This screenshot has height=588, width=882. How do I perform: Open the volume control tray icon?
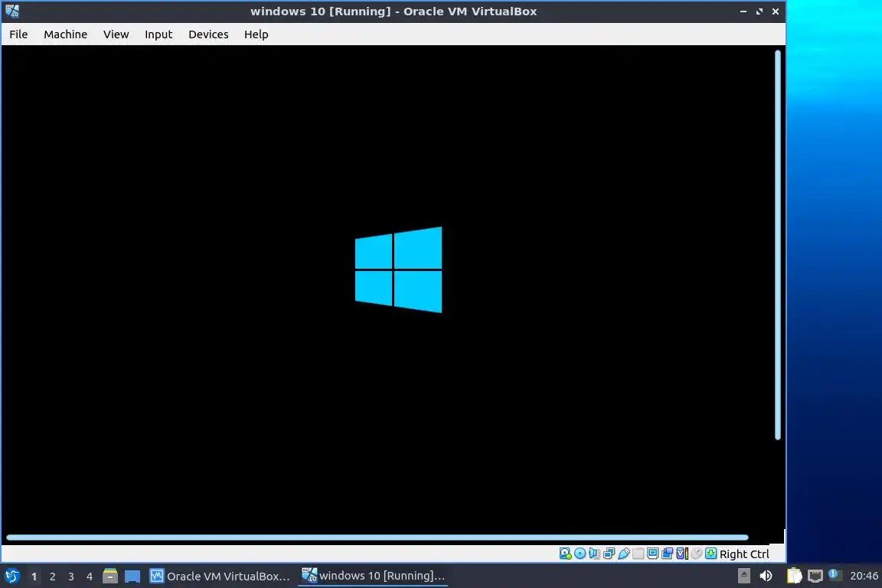tap(766, 576)
